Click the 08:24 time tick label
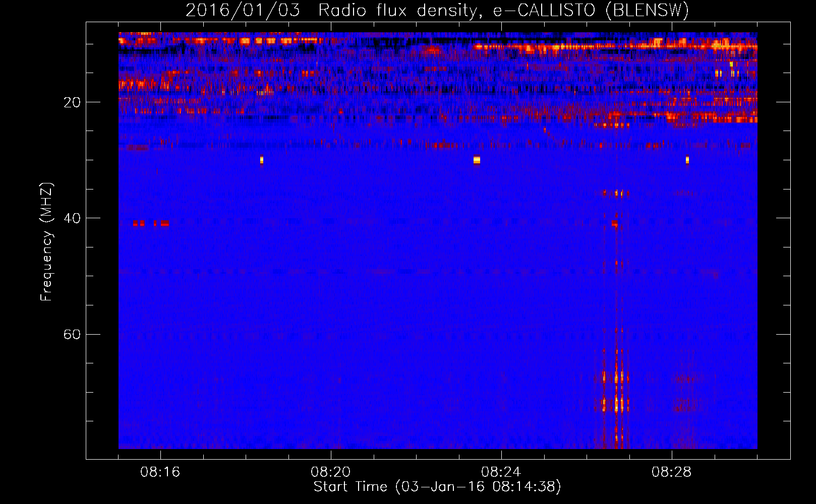 click(501, 472)
